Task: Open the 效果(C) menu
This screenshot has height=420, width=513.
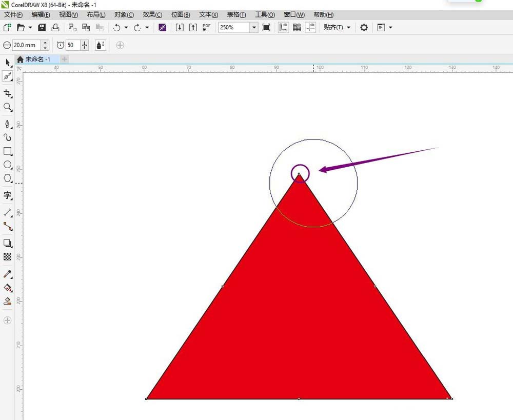Action: coord(152,15)
